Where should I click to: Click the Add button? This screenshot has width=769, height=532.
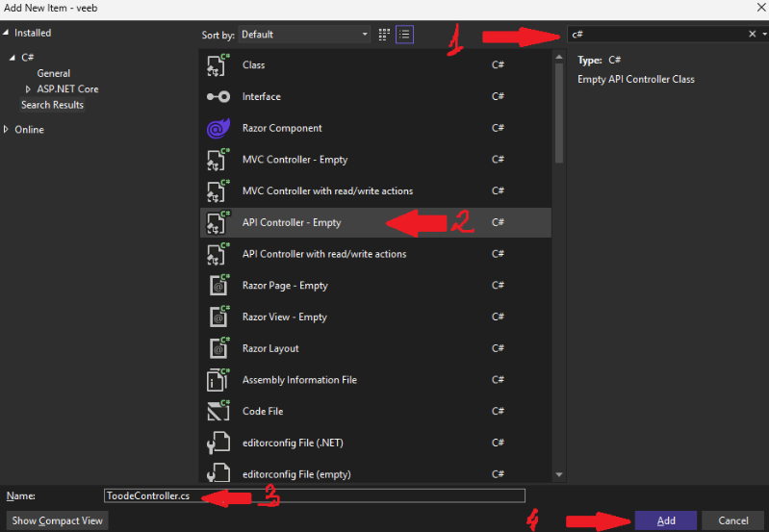(x=666, y=520)
